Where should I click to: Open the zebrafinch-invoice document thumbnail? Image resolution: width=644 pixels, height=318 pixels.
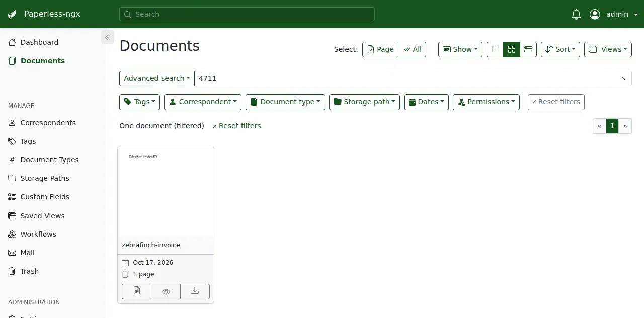coord(166,191)
